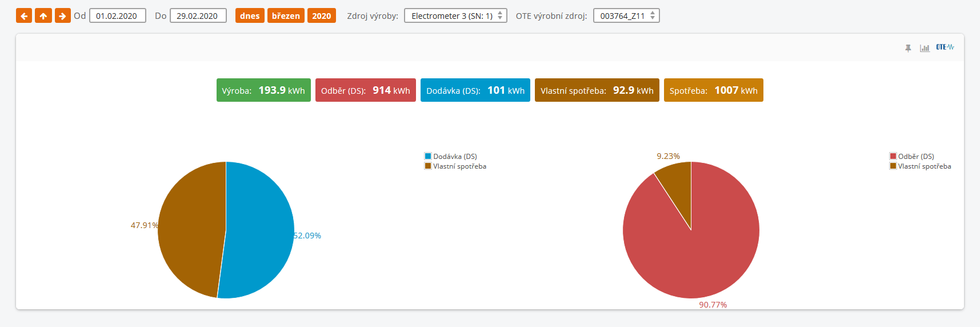Viewport: 980px width, 327px height.
Task: Click the up arrow navigation button
Action: [43, 16]
